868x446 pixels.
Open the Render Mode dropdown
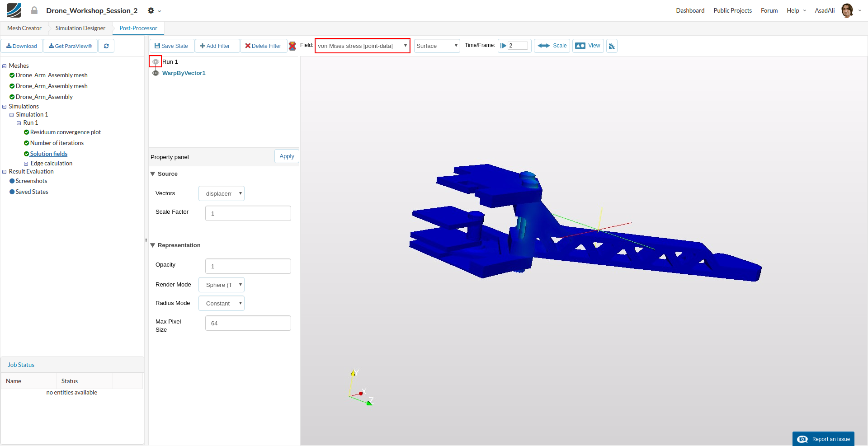click(x=222, y=285)
